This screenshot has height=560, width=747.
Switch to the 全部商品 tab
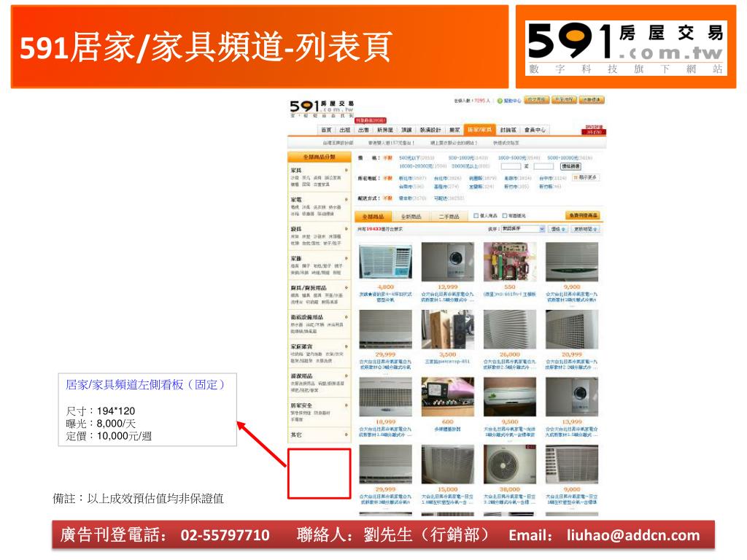point(373,217)
